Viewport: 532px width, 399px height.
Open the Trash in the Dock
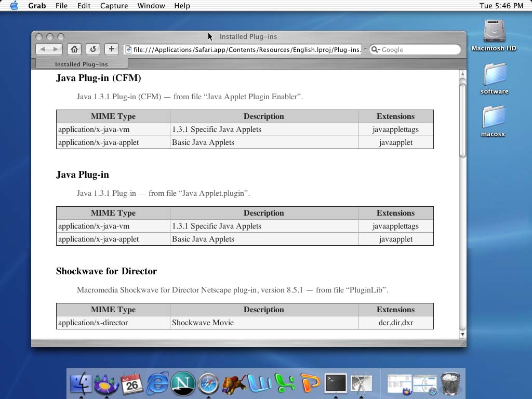tap(450, 384)
